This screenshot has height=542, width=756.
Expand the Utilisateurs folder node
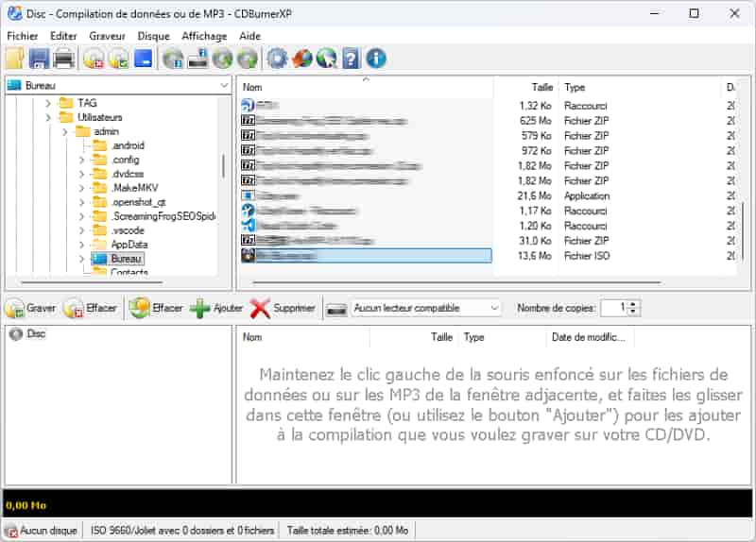(x=48, y=117)
